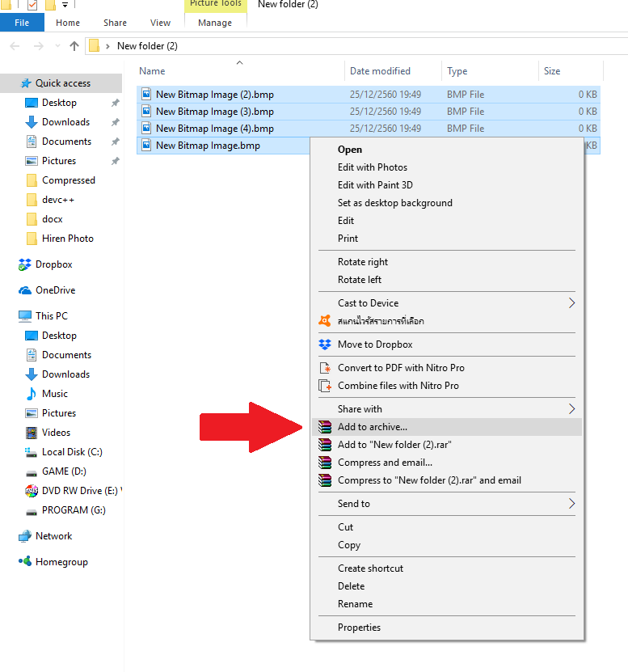Click the Homegroup icon in navigation pane
Screen dimensions: 628x672
[x=25, y=561]
